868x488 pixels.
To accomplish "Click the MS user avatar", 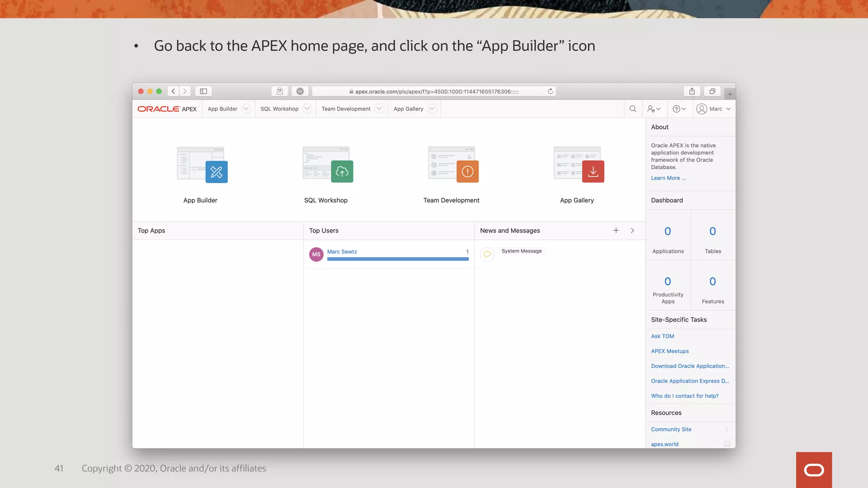I will pos(316,254).
